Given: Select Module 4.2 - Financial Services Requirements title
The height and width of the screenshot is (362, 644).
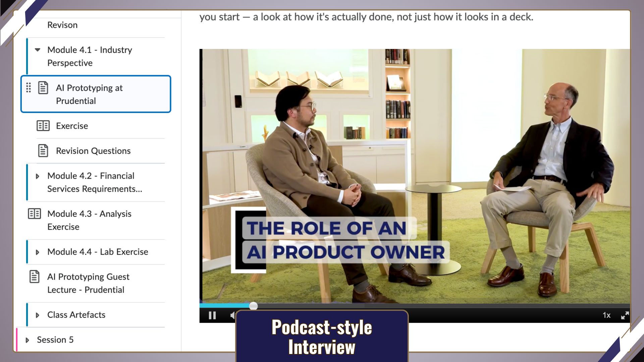Looking at the screenshot, I should [x=95, y=182].
